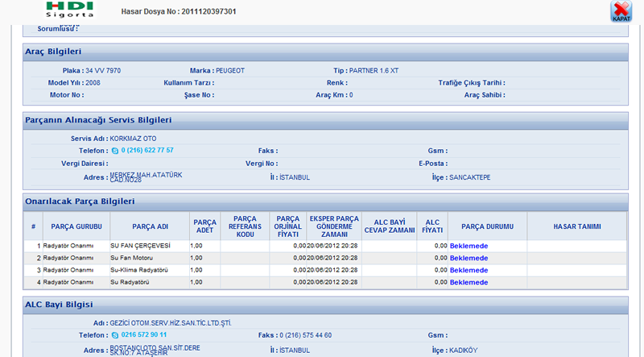Open Beklemede status for Su-Klima Radyatörü
644x357 pixels.
point(469,270)
